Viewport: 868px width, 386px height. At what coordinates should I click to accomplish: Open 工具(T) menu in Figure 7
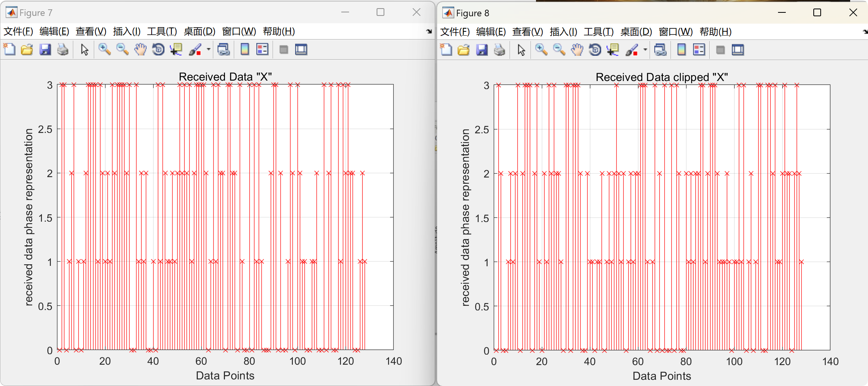[x=162, y=31]
